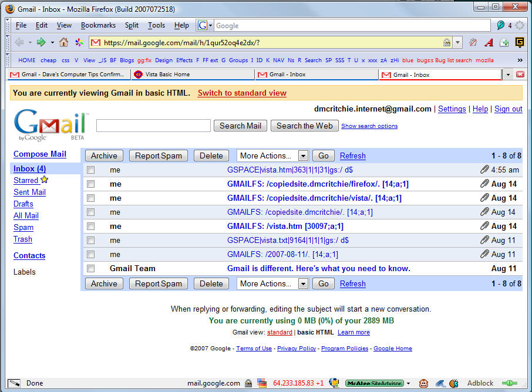532x392 pixels.
Task: Open the Tools menu
Action: (x=156, y=25)
